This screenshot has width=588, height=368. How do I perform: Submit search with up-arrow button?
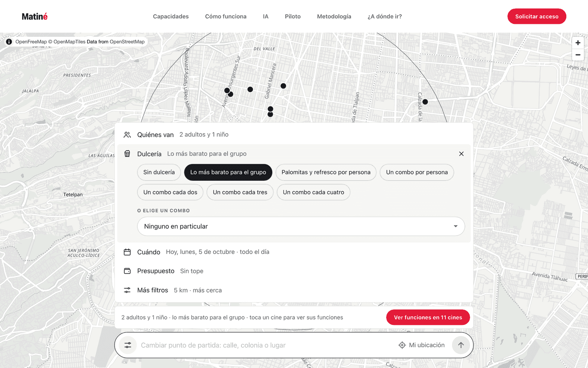click(461, 345)
